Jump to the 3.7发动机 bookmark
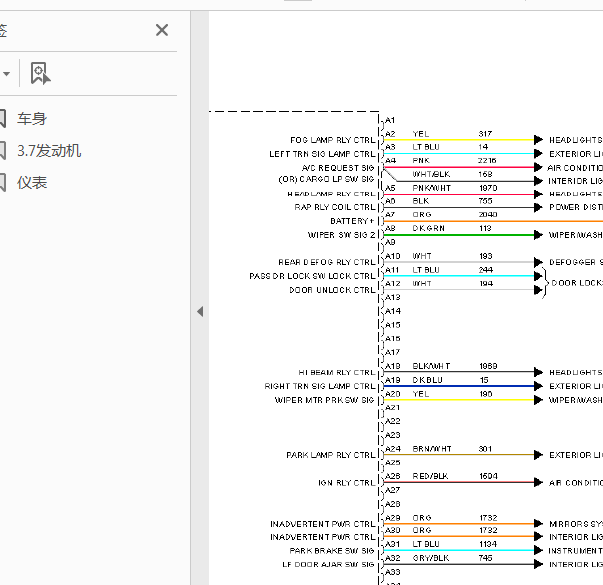This screenshot has height=585, width=603. click(49, 150)
